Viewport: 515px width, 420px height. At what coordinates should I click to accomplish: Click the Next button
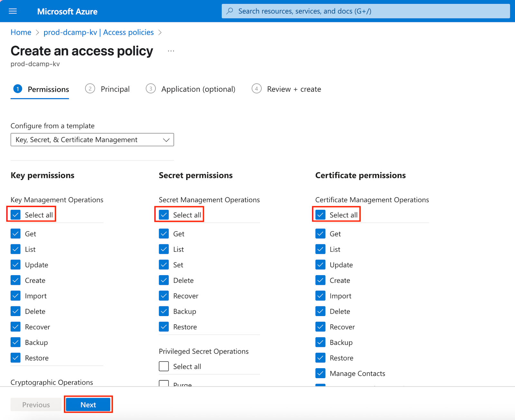tap(88, 405)
